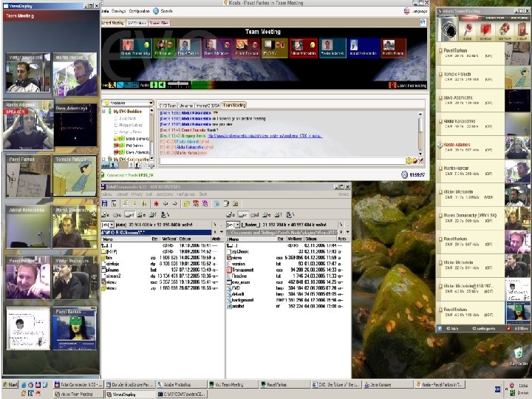The height and width of the screenshot is (399, 532).
Task: Click the US flag Language icon
Action: [x=407, y=11]
